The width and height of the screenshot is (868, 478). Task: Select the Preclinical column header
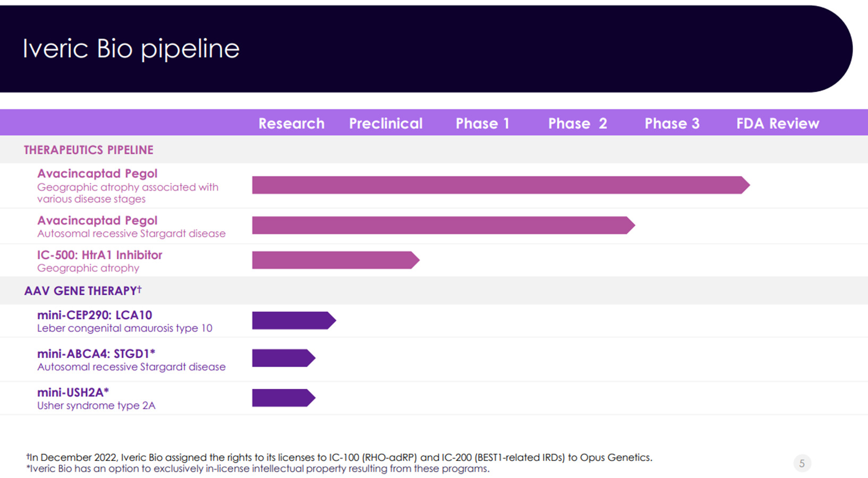(386, 123)
